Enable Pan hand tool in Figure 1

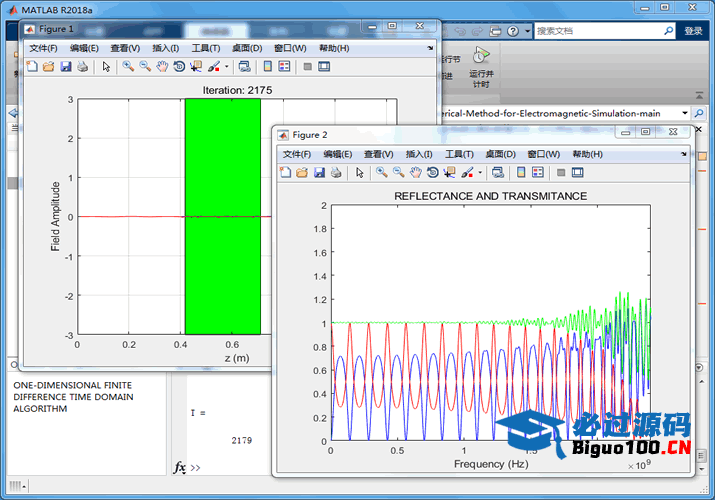coord(162,67)
